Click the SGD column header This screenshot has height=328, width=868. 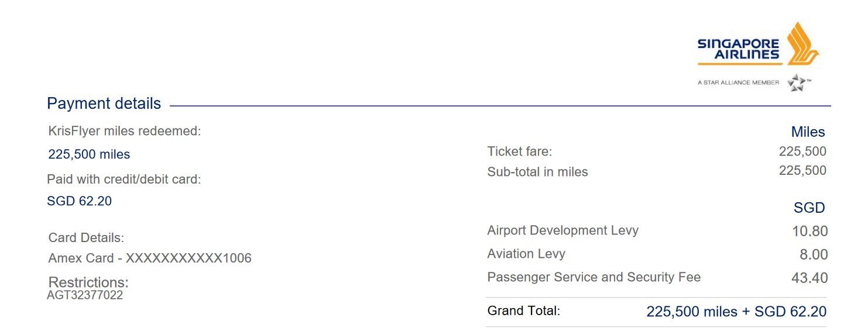[x=809, y=208]
